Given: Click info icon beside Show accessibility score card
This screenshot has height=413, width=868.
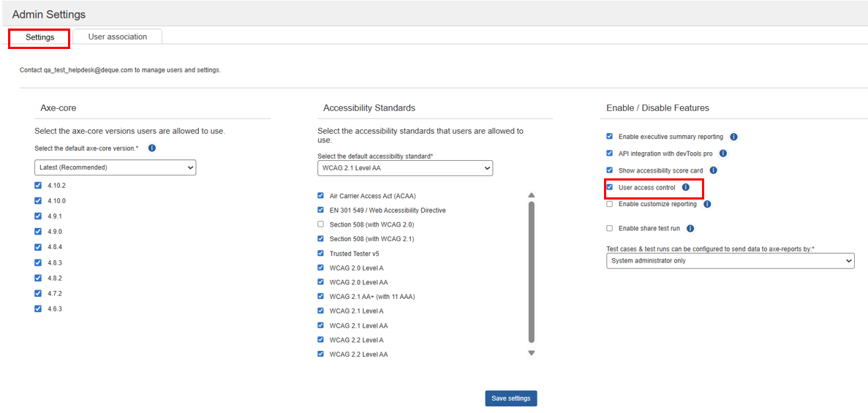Looking at the screenshot, I should [x=713, y=170].
